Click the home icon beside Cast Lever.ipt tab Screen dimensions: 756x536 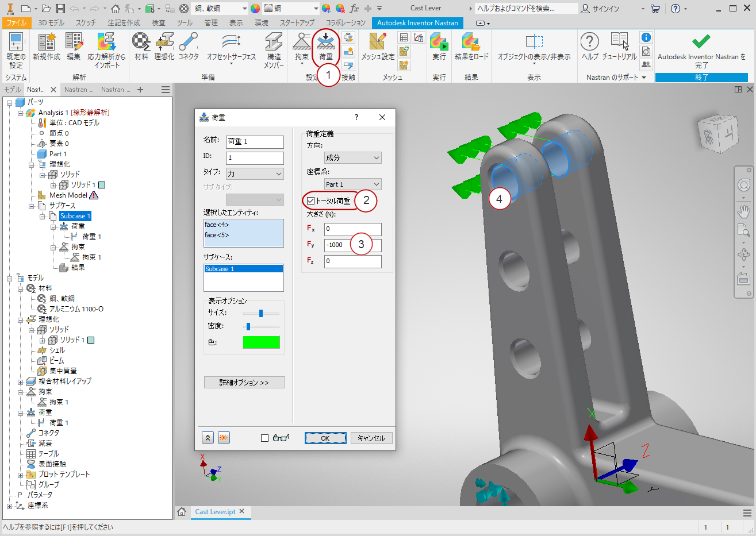[x=182, y=512]
